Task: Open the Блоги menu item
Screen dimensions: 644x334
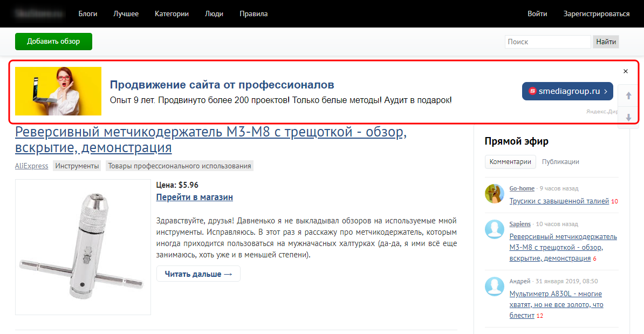Action: click(x=88, y=14)
